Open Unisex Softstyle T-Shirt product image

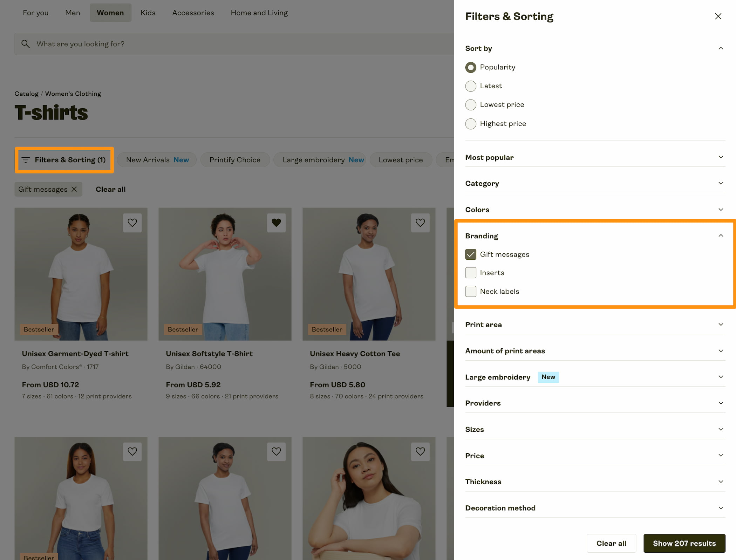[x=225, y=274]
